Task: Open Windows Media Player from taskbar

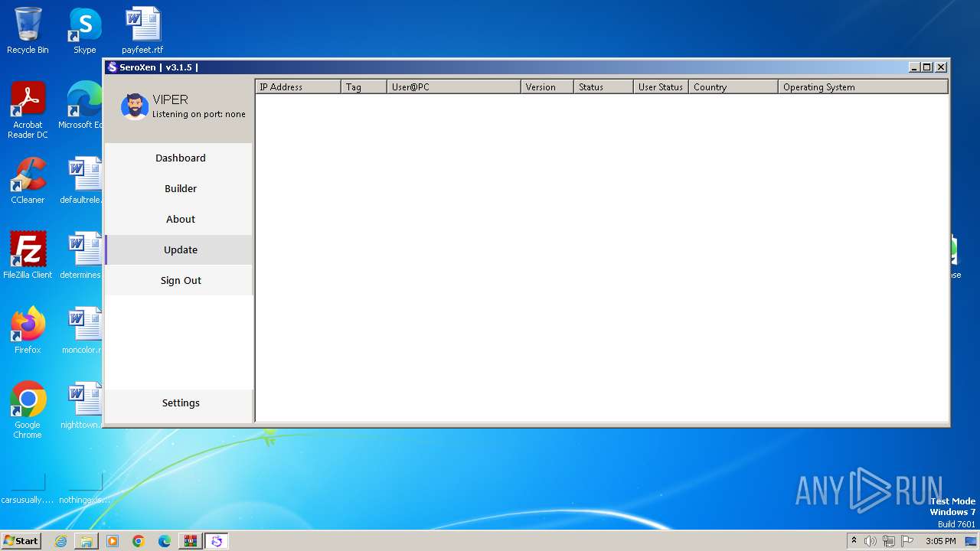Action: (x=113, y=541)
